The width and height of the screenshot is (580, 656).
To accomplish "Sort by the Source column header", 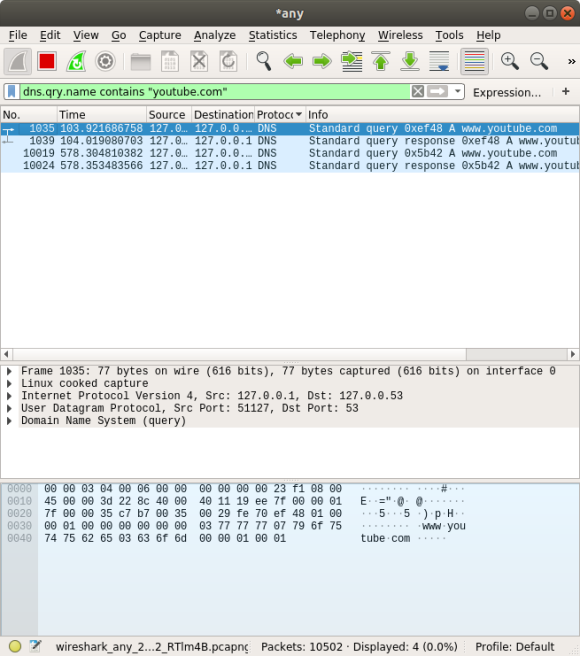I will tap(169, 115).
